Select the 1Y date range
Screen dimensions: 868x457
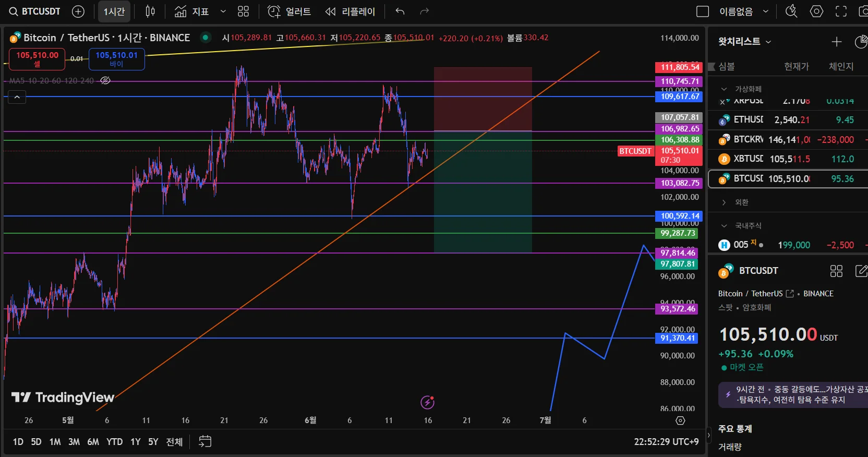pos(136,442)
